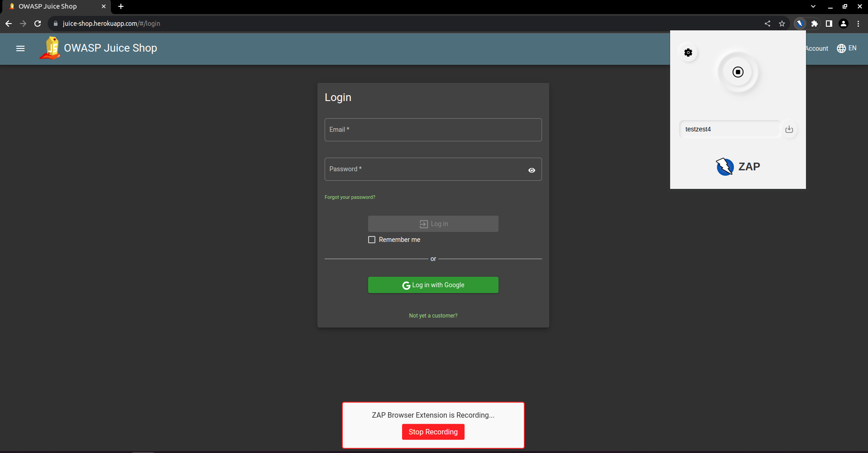
Task: Bookmark this page with star icon
Action: (x=782, y=24)
